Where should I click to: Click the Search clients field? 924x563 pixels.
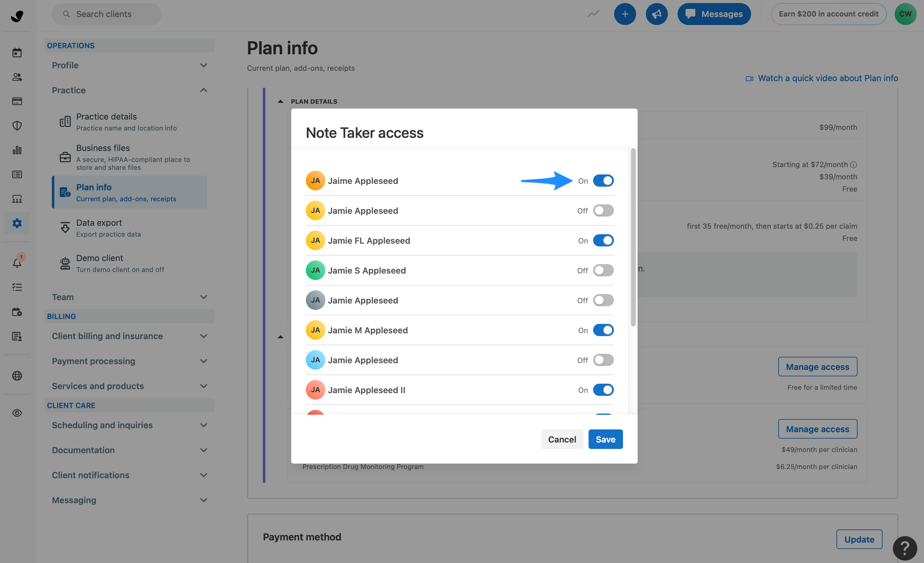106,14
